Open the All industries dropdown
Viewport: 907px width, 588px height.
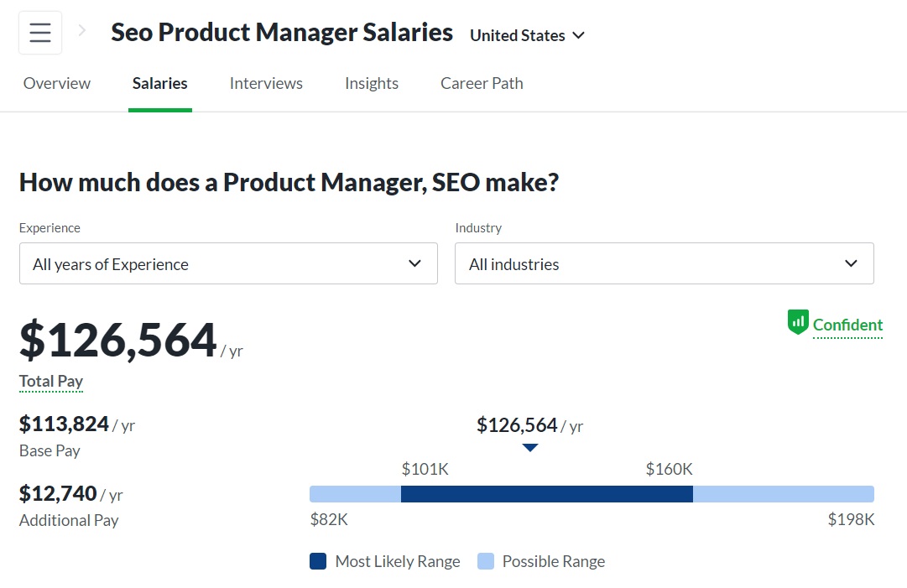(665, 263)
